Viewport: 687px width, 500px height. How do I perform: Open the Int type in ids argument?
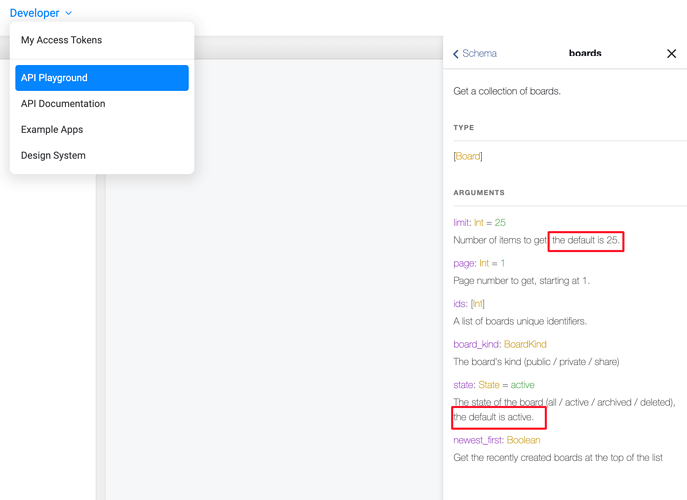click(x=478, y=304)
